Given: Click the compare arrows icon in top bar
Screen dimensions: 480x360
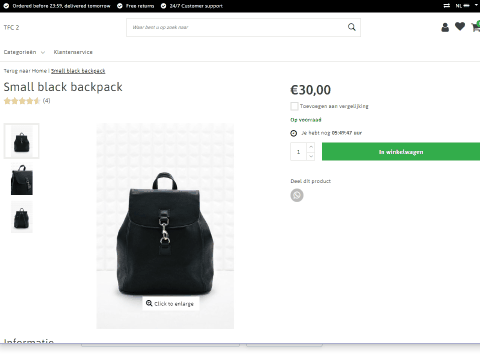Looking at the screenshot, I should point(447,6).
